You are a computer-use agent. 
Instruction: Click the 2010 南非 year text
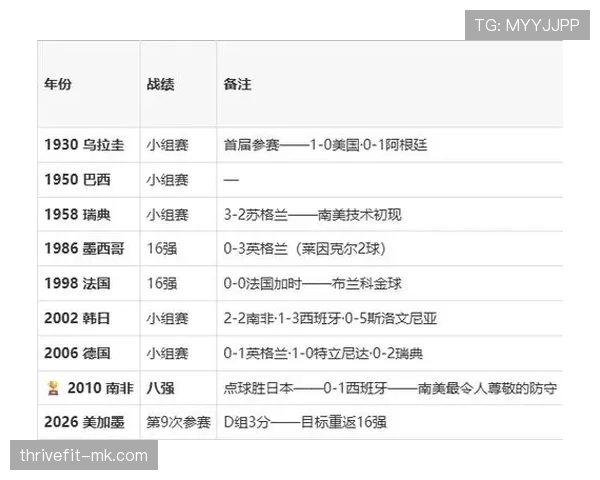tap(101, 388)
